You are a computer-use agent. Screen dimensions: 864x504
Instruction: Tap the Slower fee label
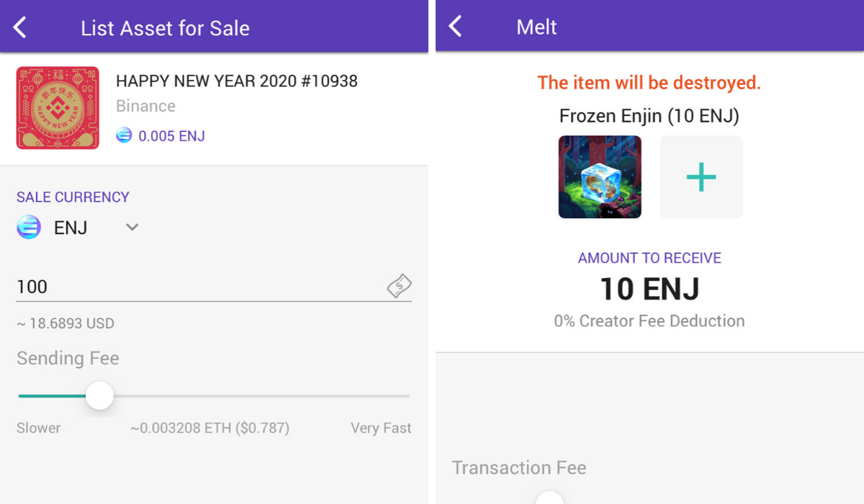click(39, 428)
